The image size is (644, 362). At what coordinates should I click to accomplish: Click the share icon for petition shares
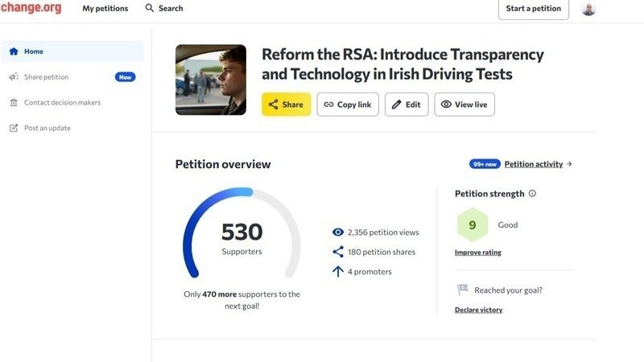pyautogui.click(x=337, y=252)
